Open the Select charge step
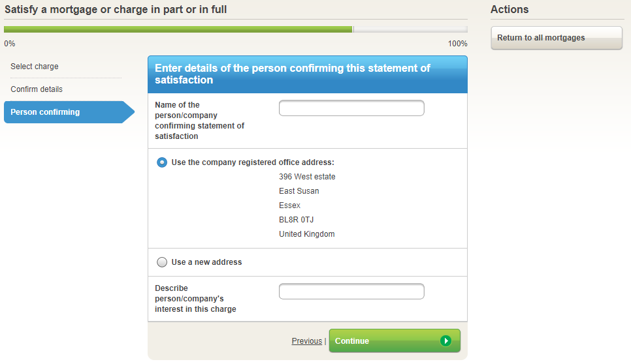This screenshot has width=631, height=364. (x=35, y=67)
